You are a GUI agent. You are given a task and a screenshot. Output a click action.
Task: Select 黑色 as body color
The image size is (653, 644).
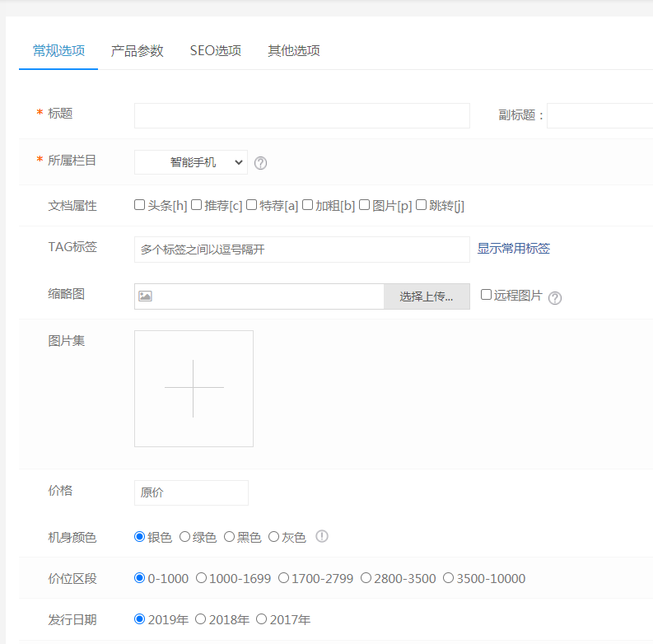point(230,537)
